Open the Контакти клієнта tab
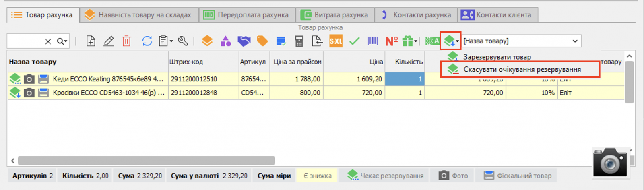 497,15
